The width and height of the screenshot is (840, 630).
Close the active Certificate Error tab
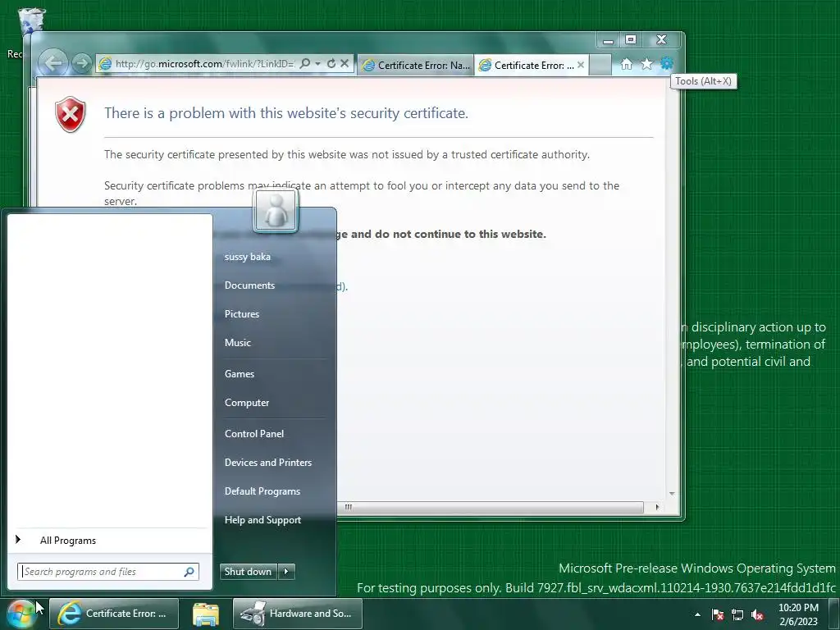(x=581, y=65)
